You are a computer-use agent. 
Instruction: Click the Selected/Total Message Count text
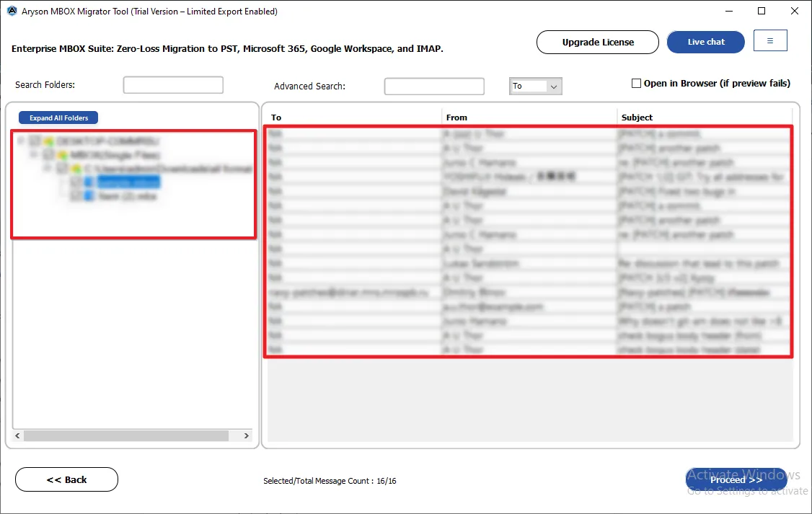coord(330,481)
